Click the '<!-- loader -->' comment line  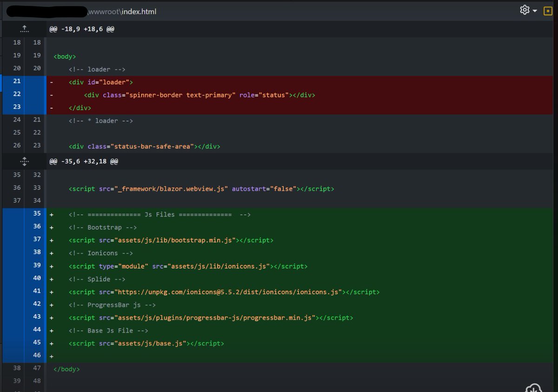click(97, 69)
